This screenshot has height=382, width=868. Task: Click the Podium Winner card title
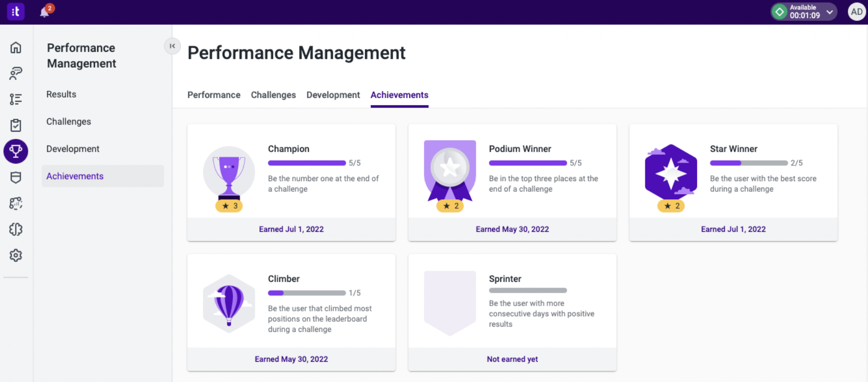point(520,149)
